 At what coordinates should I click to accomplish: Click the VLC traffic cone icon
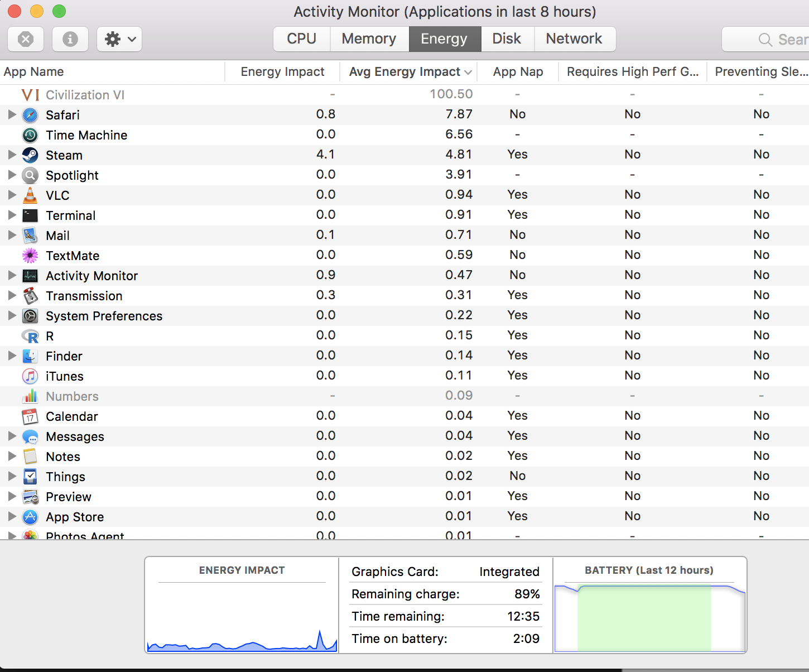30,195
